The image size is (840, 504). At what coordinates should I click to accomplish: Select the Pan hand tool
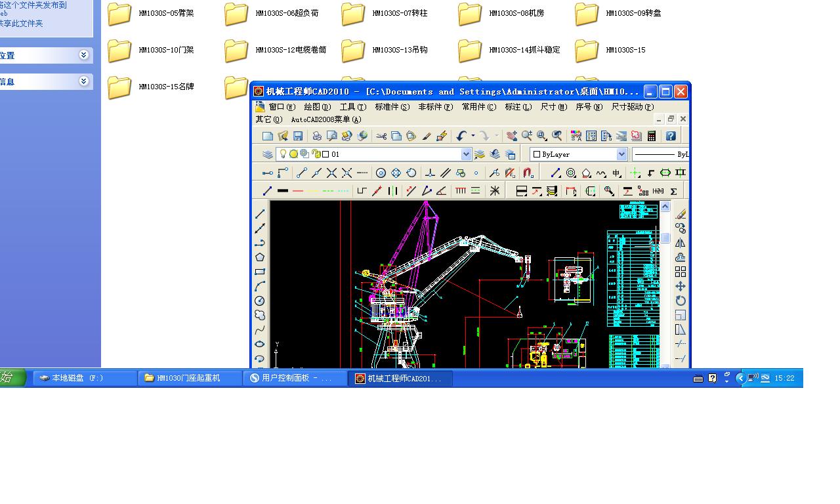click(x=512, y=136)
